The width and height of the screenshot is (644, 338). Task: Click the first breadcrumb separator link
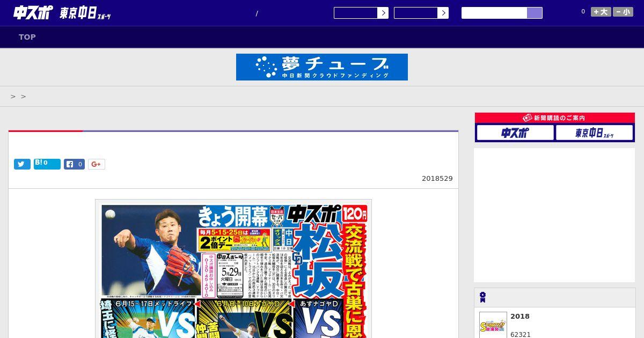pyautogui.click(x=13, y=97)
